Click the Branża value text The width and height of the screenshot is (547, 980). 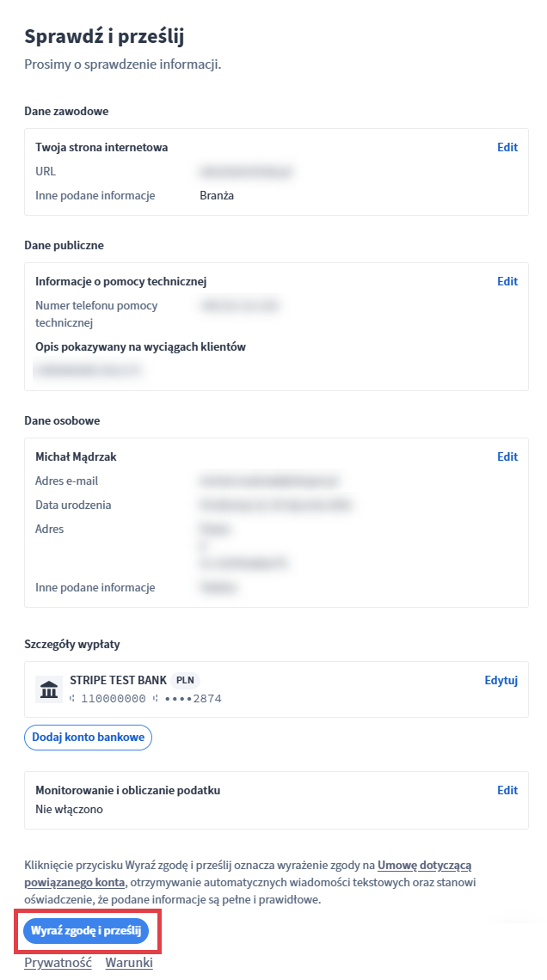click(x=217, y=195)
